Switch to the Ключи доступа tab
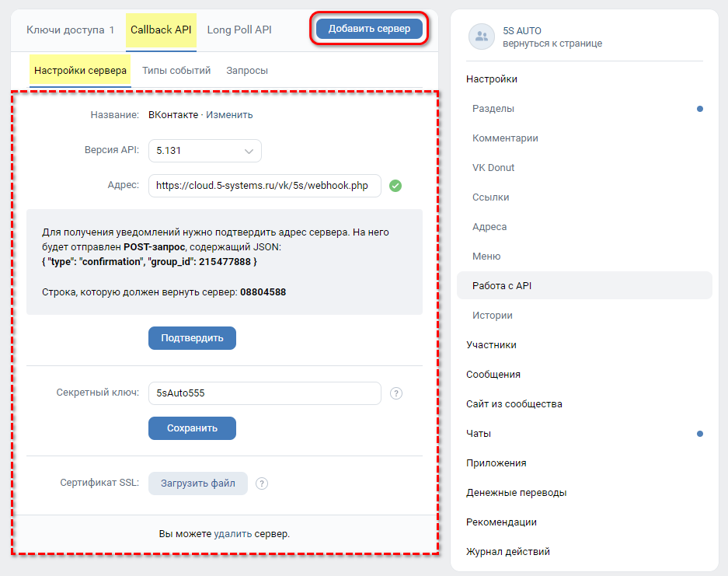Image resolution: width=728 pixels, height=576 pixels. point(70,30)
